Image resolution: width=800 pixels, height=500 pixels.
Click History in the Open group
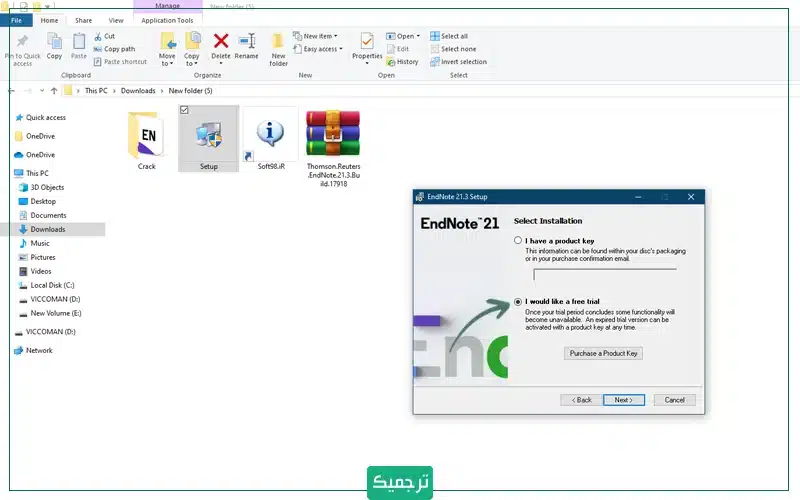tap(403, 62)
